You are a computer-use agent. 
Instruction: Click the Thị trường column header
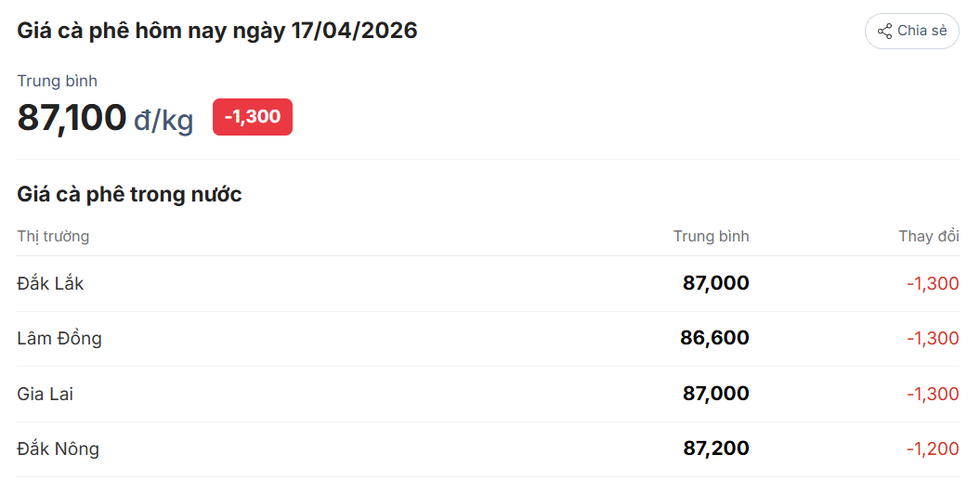[x=53, y=236]
